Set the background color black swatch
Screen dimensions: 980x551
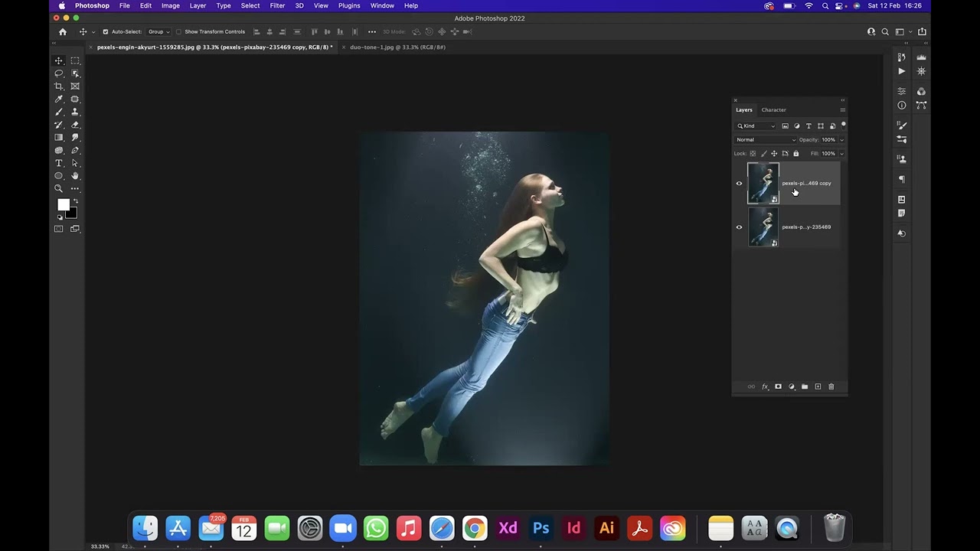(71, 212)
